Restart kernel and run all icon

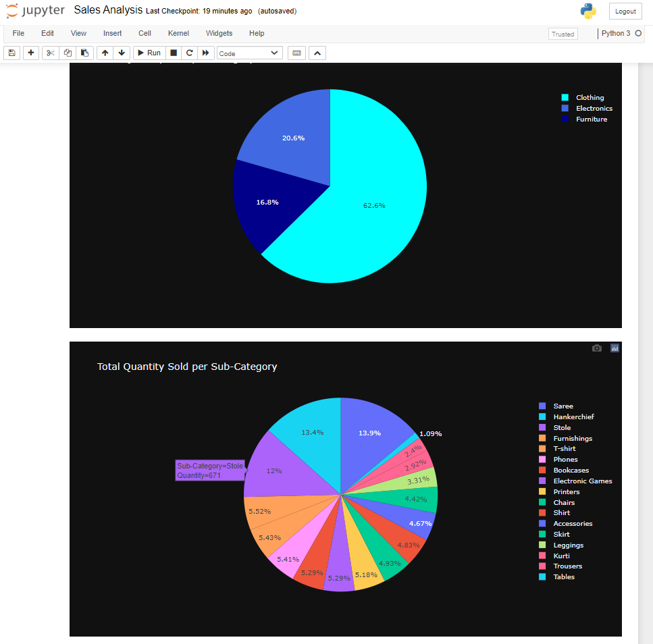pos(206,53)
